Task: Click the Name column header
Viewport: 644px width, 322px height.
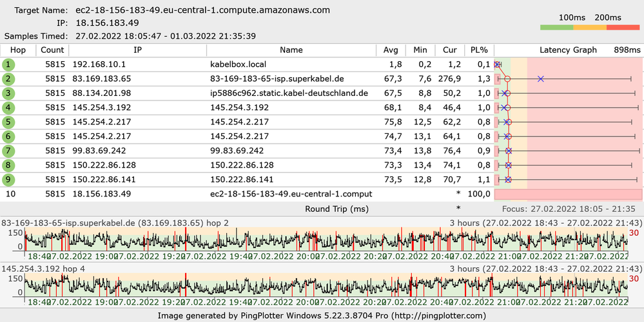Action: [291, 50]
